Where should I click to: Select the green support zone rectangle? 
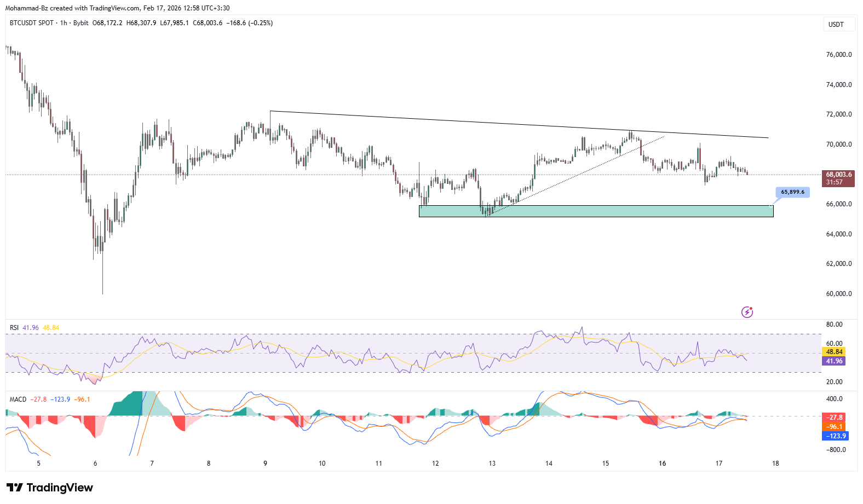(x=596, y=211)
